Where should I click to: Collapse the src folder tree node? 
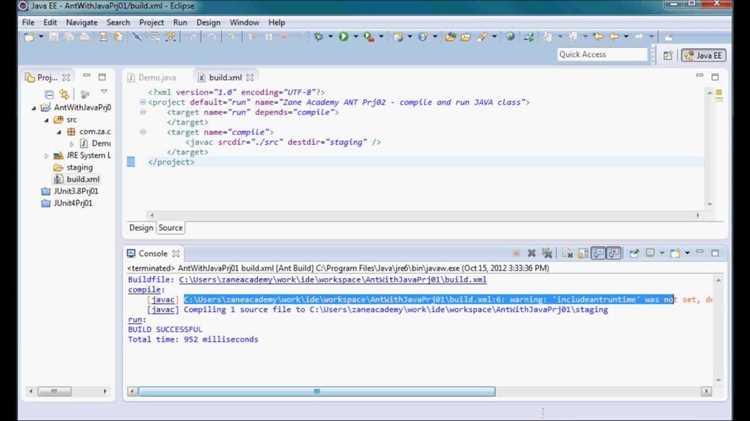pyautogui.click(x=46, y=120)
